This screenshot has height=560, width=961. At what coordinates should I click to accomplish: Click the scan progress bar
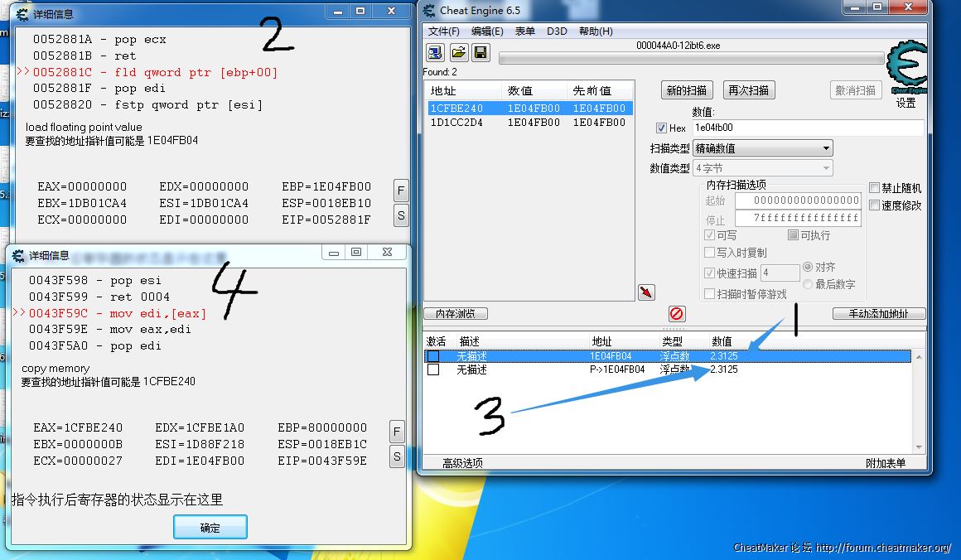(x=691, y=59)
